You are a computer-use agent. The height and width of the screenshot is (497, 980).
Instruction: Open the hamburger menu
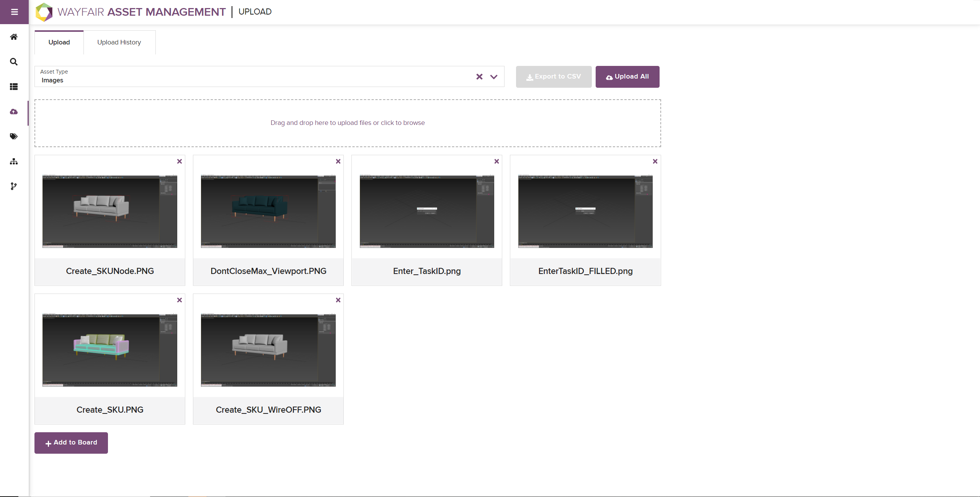(x=14, y=12)
